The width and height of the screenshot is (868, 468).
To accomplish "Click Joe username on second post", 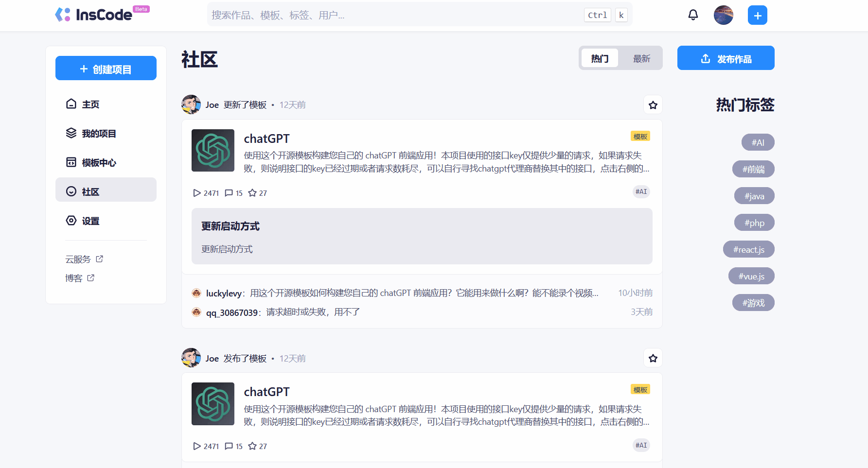I will point(212,359).
